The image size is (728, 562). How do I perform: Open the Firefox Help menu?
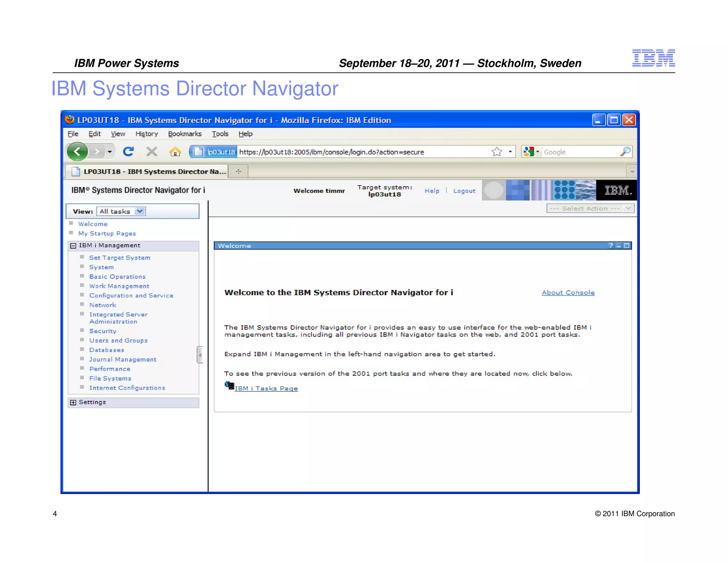pyautogui.click(x=245, y=134)
